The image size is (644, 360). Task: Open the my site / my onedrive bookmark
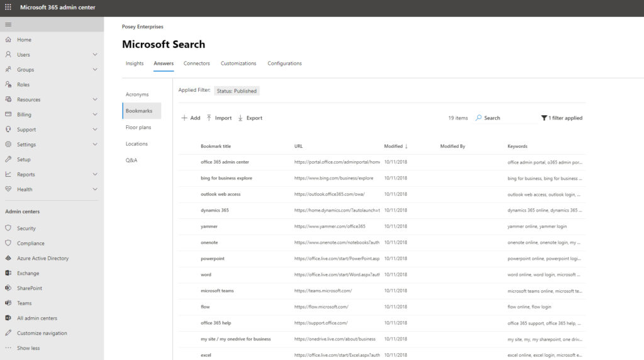pyautogui.click(x=236, y=339)
